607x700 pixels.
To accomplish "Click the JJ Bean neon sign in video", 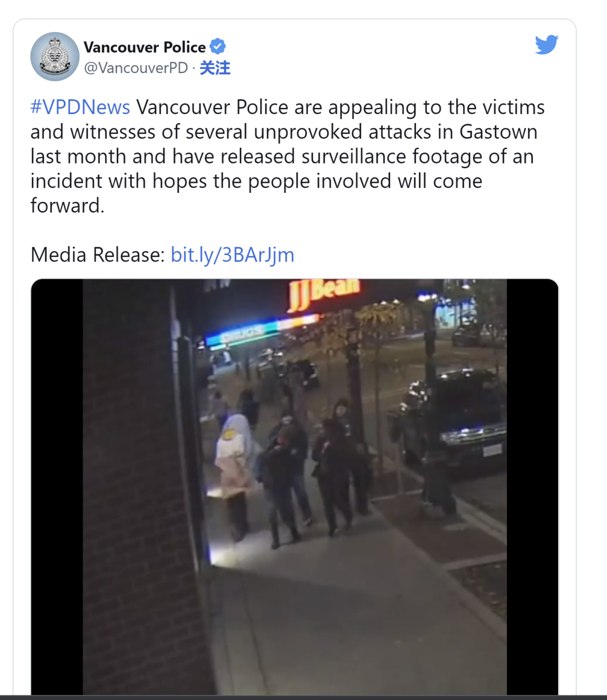I will point(324,293).
